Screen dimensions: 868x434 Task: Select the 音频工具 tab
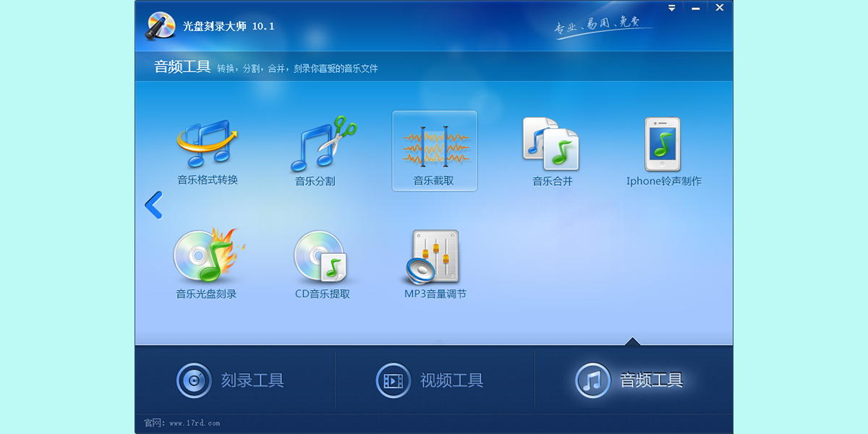[653, 380]
